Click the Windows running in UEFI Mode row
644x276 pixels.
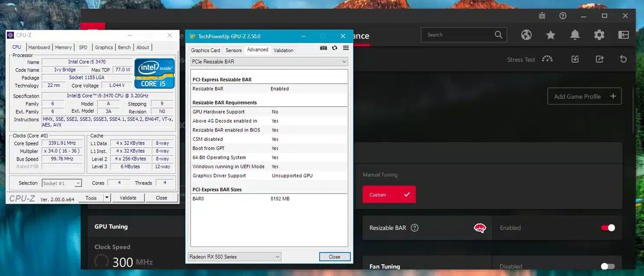269,166
